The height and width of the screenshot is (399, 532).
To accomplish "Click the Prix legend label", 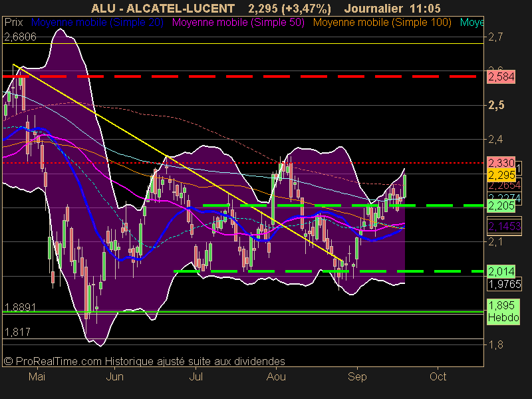I will pyautogui.click(x=13, y=23).
